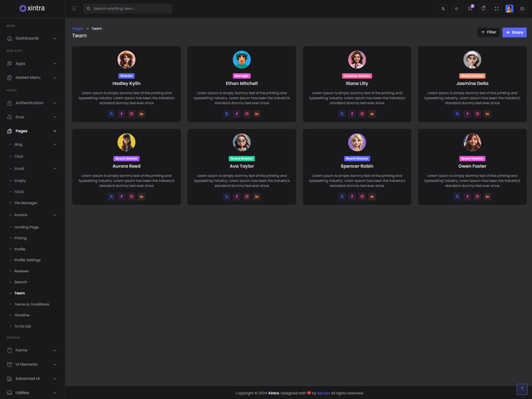Image resolution: width=532 pixels, height=399 pixels.
Task: Open the settings gear icon in header
Action: [522, 9]
